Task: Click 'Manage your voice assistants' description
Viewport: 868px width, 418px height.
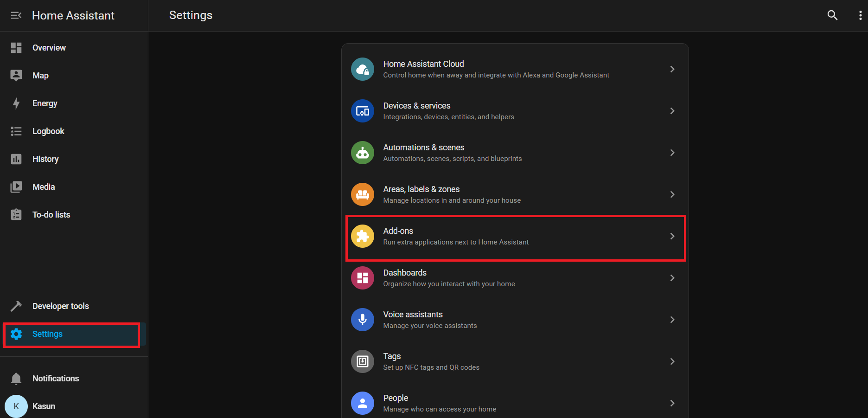Action: tap(430, 326)
